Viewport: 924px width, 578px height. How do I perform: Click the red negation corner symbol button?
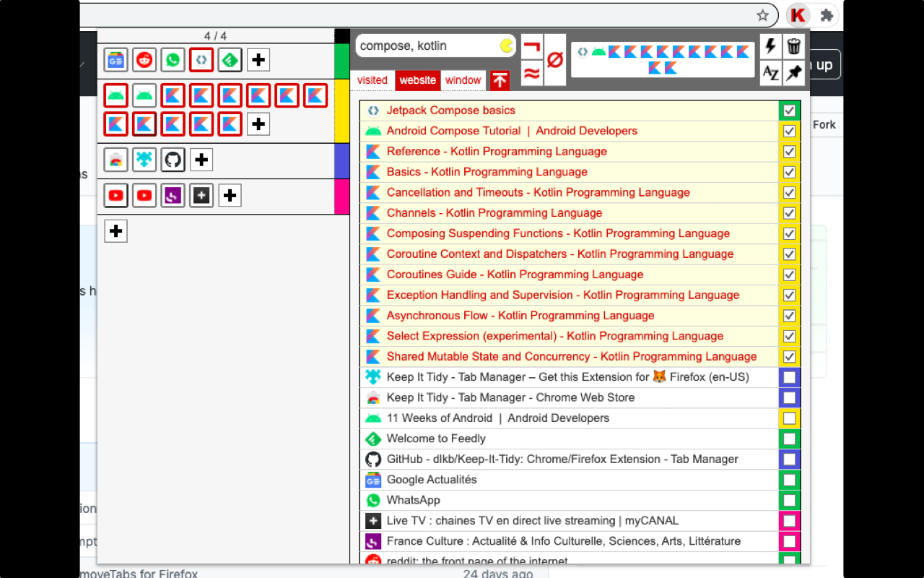tap(532, 47)
